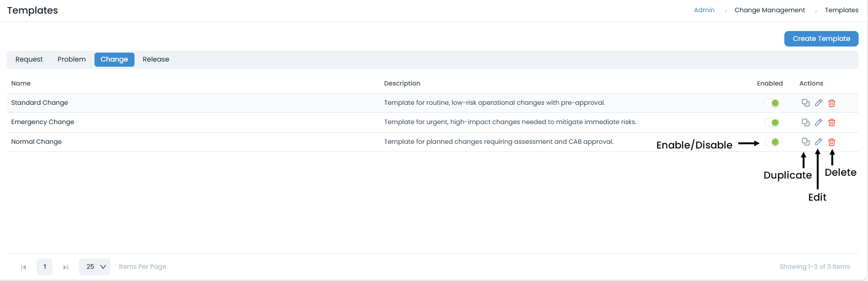Switch to the Request tab

click(x=29, y=60)
